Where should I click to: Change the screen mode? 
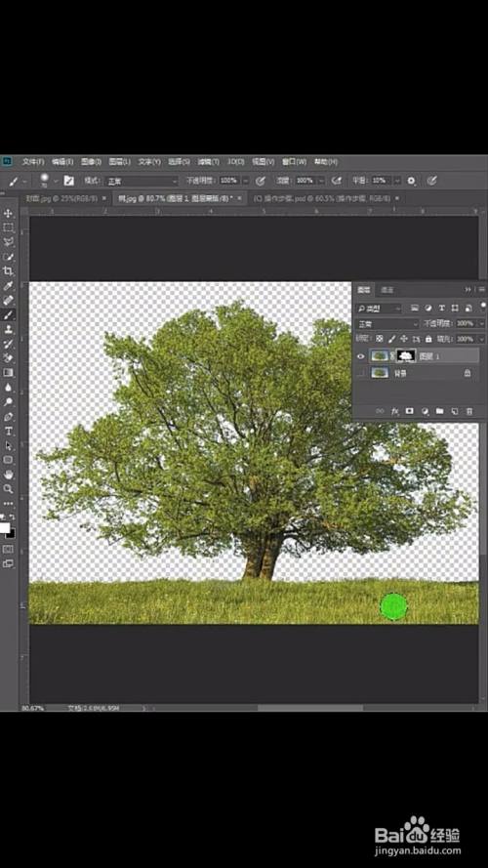9,563
